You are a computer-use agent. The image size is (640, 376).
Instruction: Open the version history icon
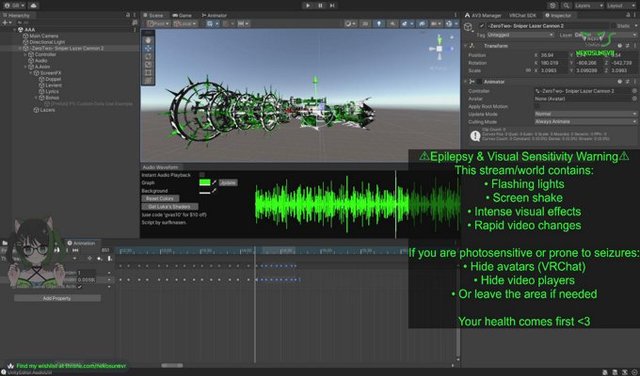pos(553,6)
